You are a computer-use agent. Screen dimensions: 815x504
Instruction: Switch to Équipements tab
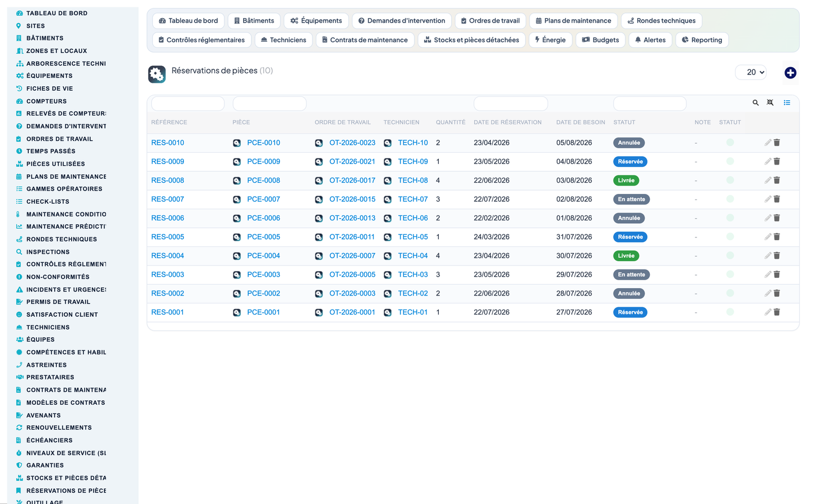click(x=316, y=21)
